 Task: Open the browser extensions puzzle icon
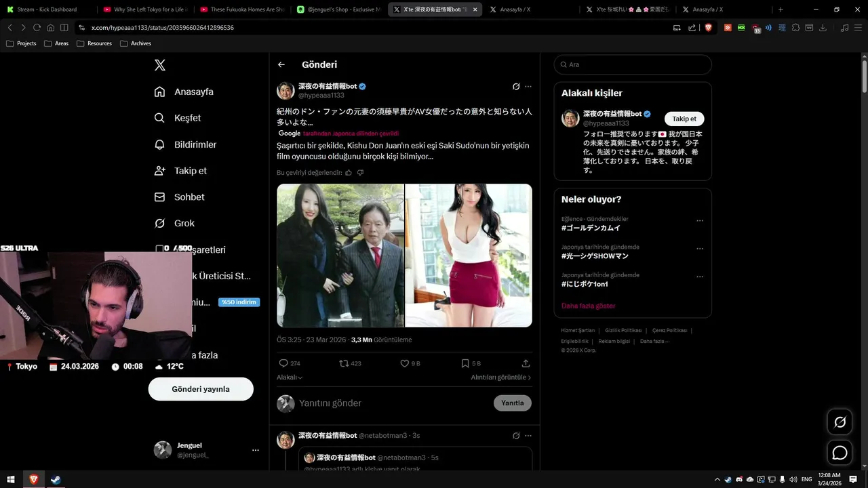point(795,28)
